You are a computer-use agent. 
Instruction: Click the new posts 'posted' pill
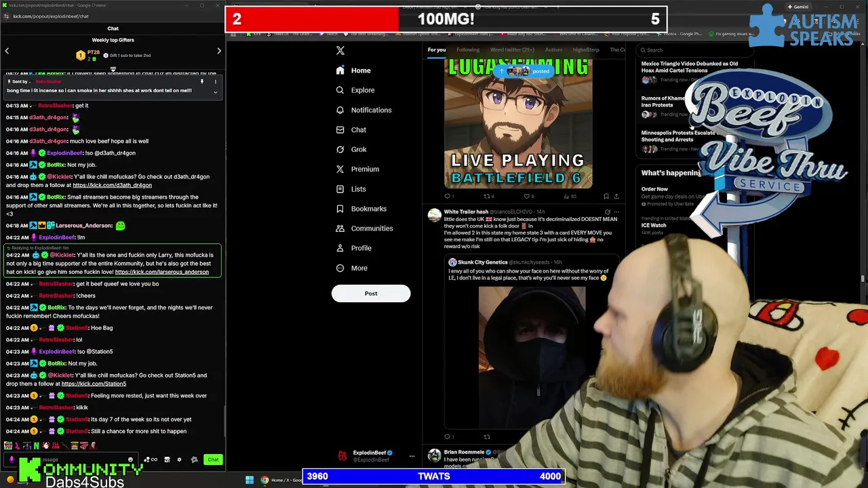(523, 71)
